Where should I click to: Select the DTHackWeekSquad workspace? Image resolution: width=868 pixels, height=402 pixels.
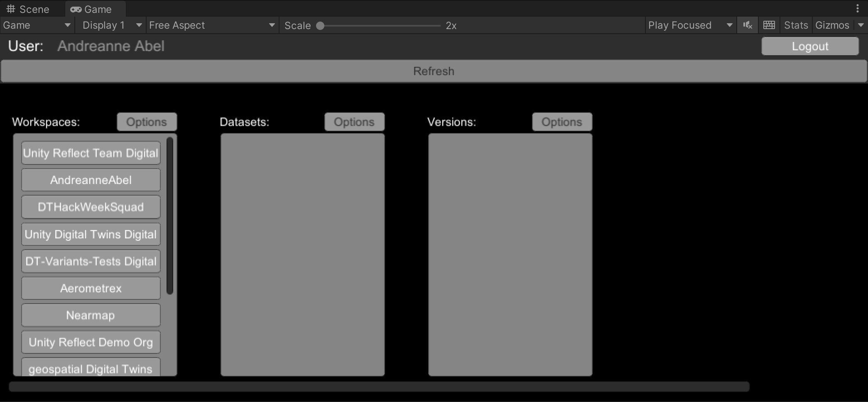click(91, 207)
